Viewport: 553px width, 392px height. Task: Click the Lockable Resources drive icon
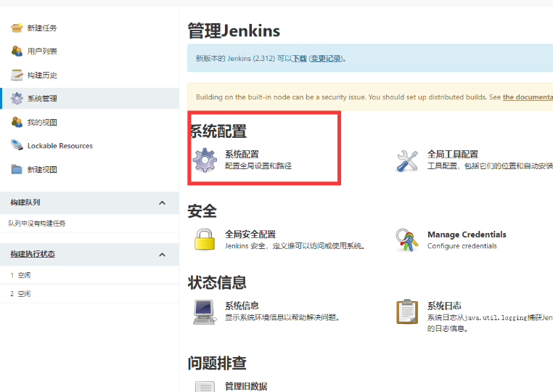pos(17,145)
